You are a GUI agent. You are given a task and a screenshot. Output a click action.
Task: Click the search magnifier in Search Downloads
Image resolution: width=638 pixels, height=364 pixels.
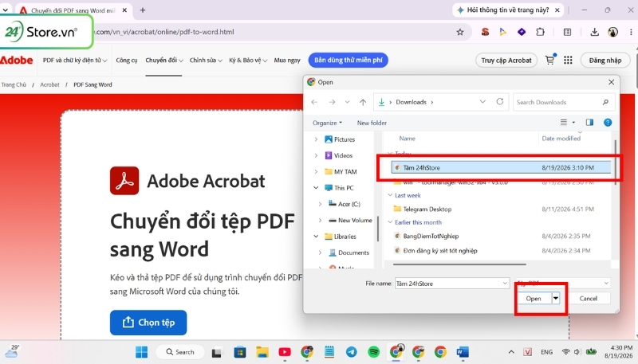click(605, 102)
